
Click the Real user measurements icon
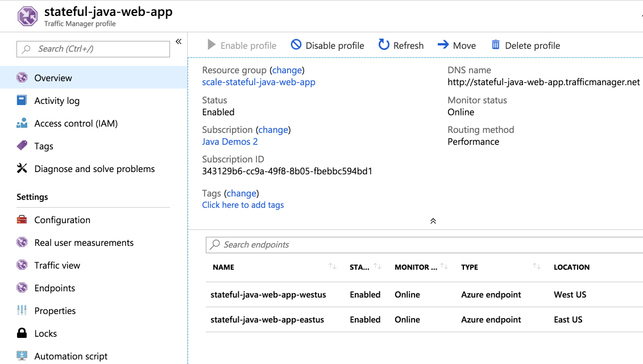click(x=22, y=242)
